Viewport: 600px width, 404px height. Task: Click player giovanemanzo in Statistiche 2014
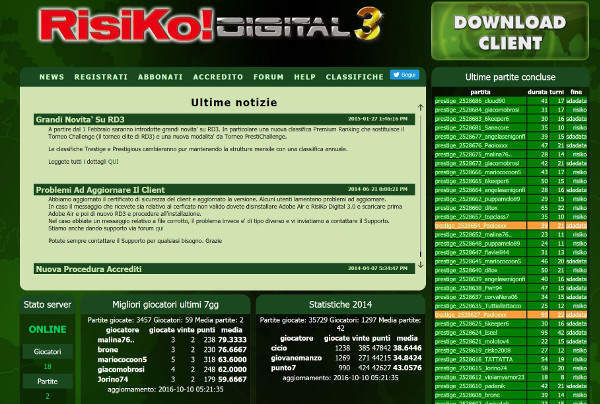pos(296,358)
